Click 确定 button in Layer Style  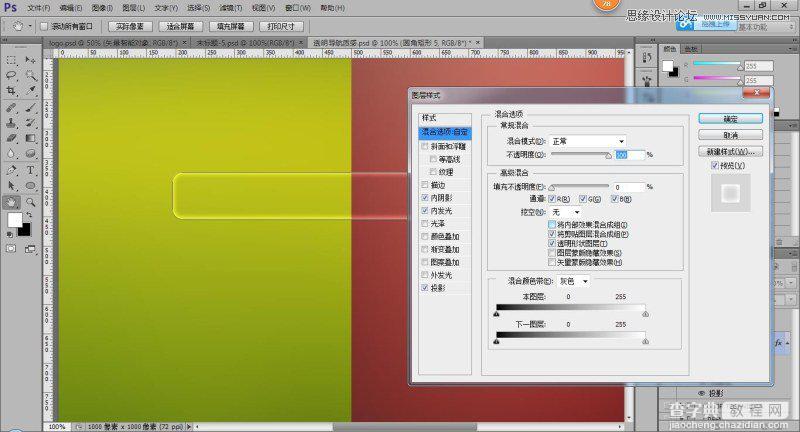pos(730,119)
